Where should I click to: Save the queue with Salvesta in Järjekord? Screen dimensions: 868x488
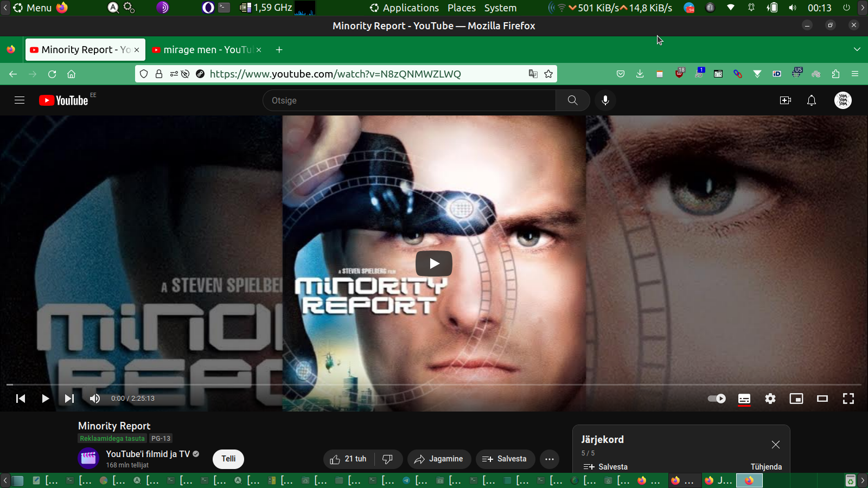pos(605,467)
